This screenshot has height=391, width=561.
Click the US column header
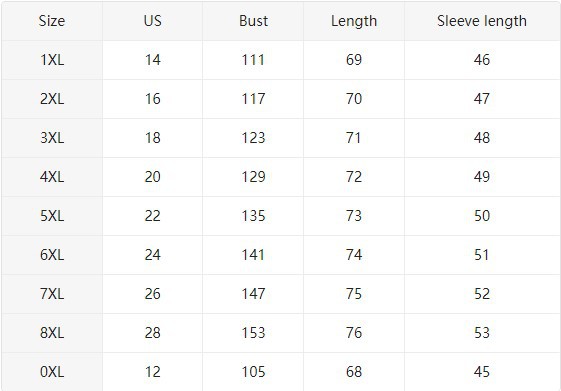tap(152, 21)
